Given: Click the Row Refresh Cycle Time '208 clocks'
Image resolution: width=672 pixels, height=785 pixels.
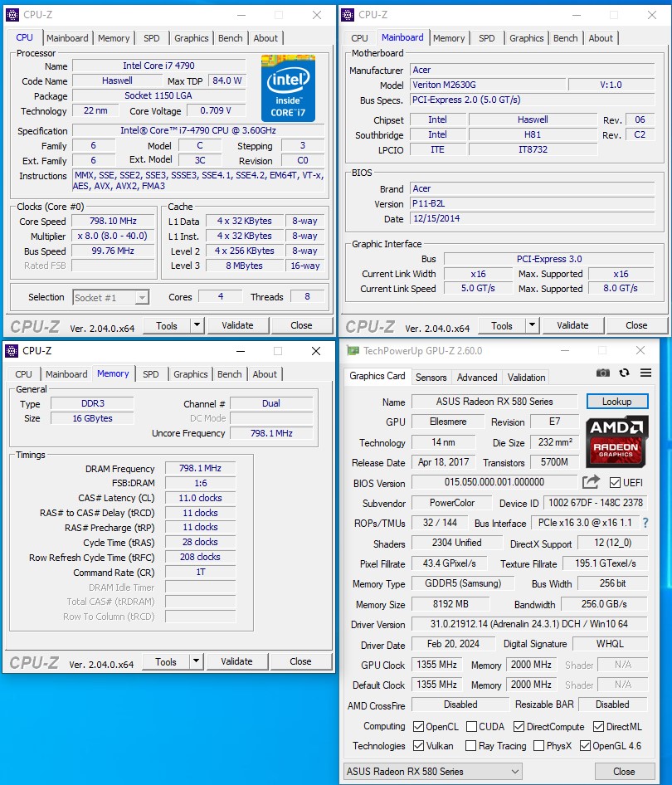Looking at the screenshot, I should (x=200, y=557).
